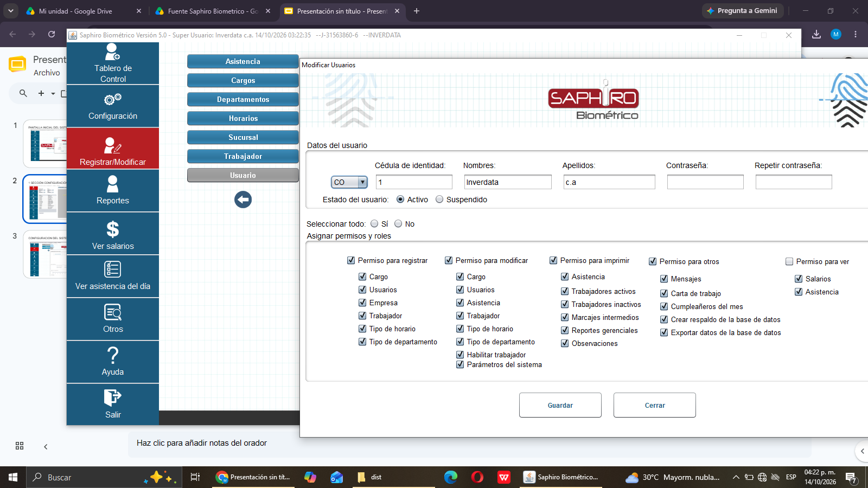Open Opera browser from taskbar
868x488 pixels.
coord(477,477)
